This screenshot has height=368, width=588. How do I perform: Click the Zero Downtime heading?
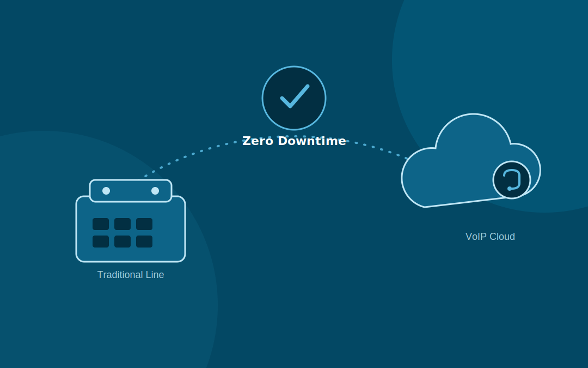click(294, 141)
